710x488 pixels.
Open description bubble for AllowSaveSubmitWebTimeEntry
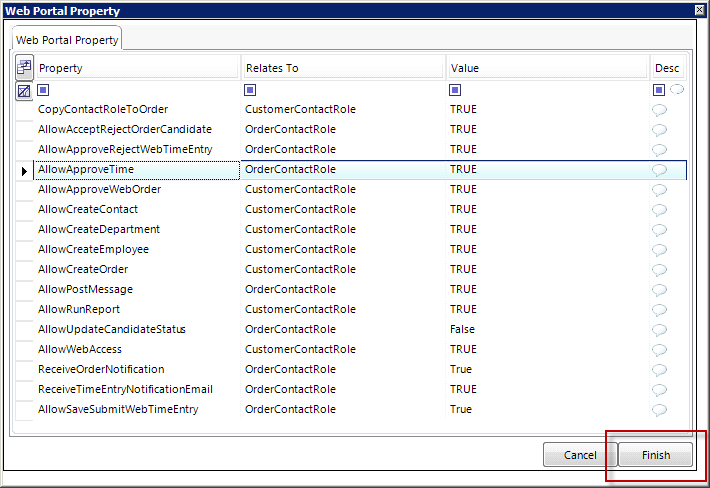coord(659,409)
